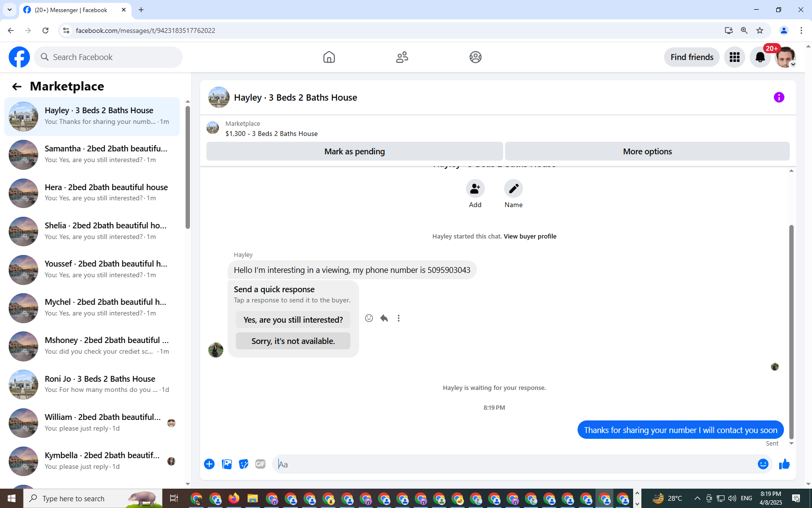Open Task View on taskbar

[x=174, y=498]
